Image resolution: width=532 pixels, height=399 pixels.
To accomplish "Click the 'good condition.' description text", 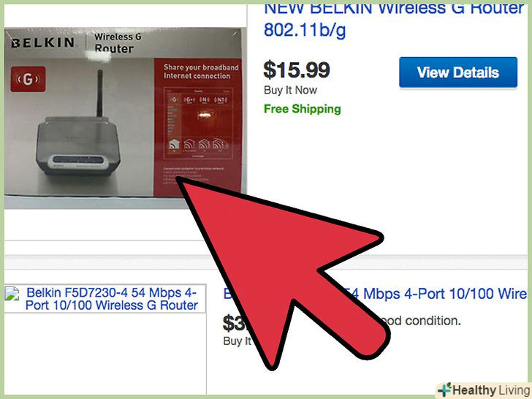I will click(x=422, y=321).
